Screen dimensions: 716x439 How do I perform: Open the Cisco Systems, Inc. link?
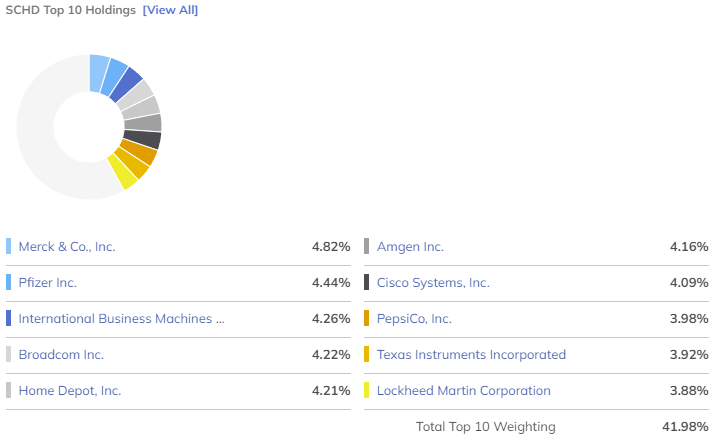click(x=433, y=283)
